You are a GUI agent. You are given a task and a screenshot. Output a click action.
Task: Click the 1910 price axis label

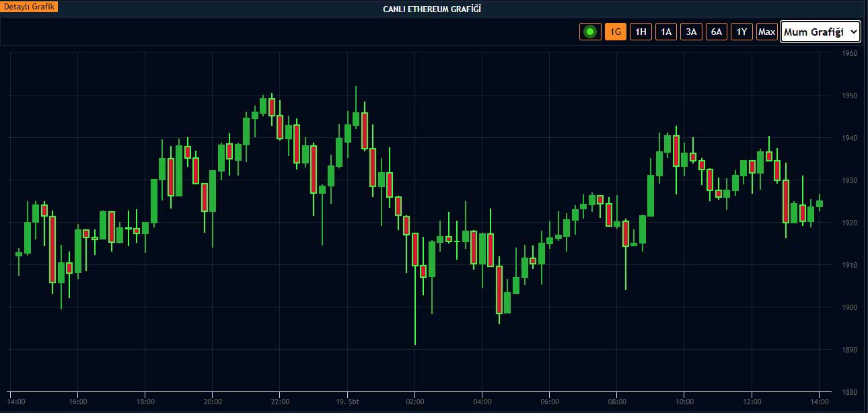tap(850, 265)
